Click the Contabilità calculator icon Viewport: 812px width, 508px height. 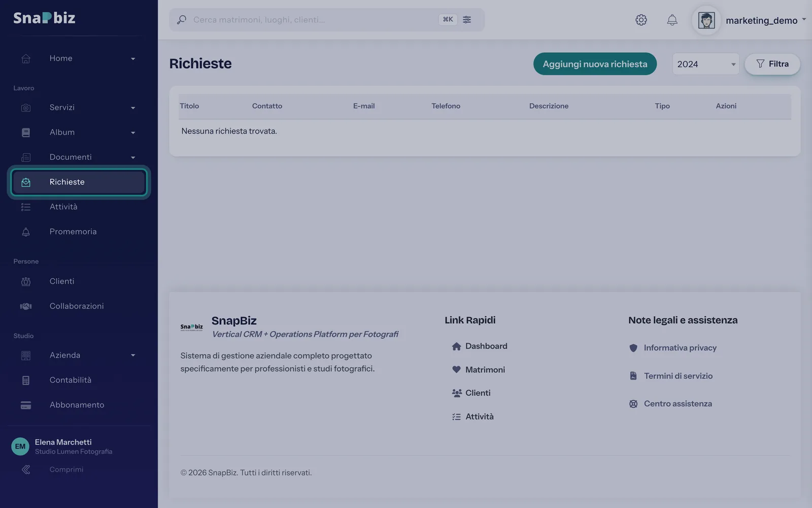coord(26,380)
